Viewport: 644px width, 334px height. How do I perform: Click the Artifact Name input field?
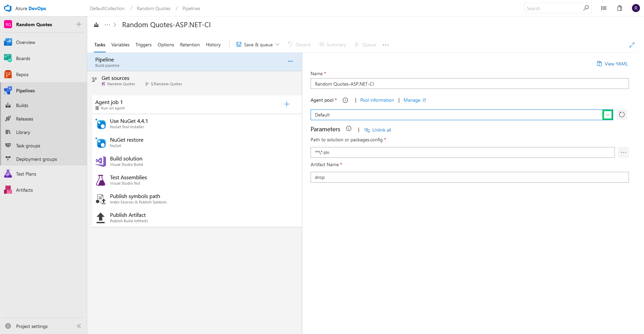(x=470, y=177)
